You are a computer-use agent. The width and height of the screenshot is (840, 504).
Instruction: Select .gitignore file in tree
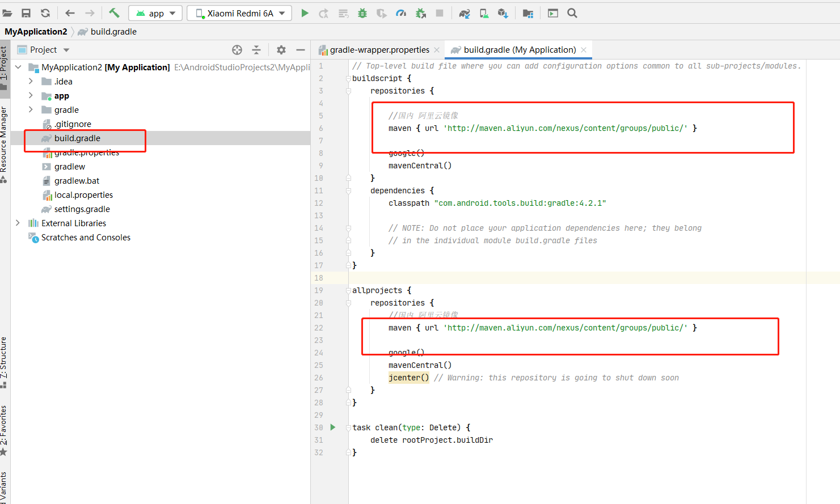[x=73, y=124]
